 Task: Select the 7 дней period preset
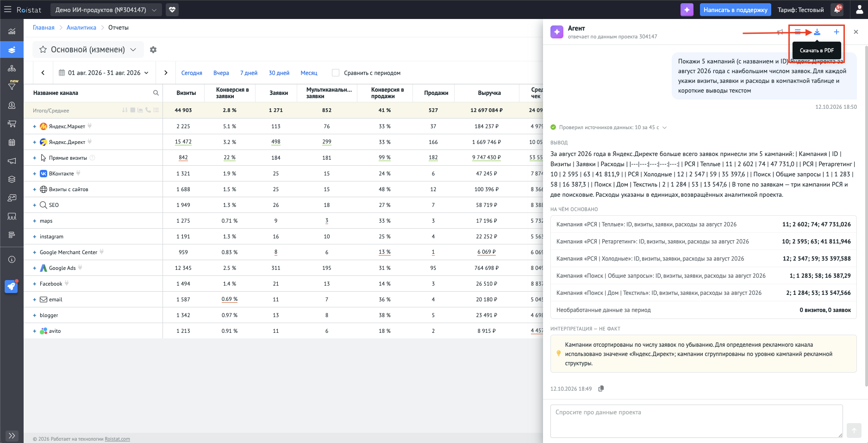click(x=249, y=73)
